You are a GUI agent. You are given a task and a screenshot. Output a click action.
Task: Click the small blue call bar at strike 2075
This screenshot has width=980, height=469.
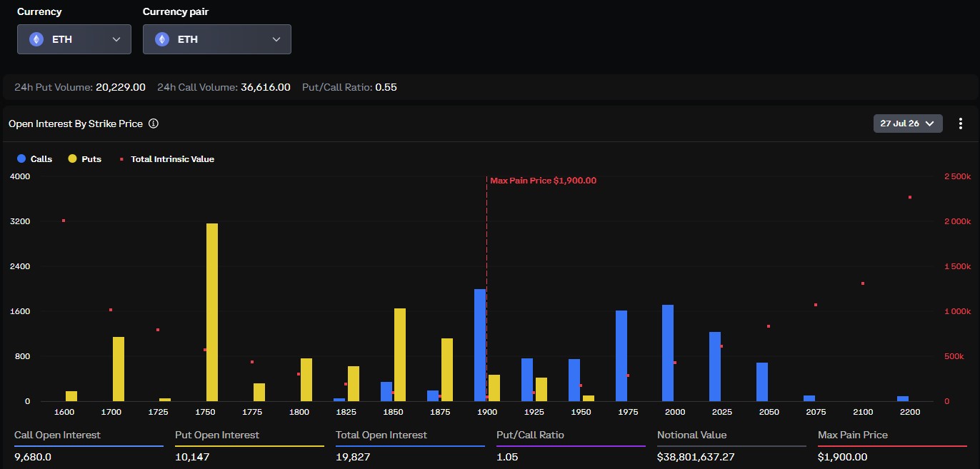(809, 398)
